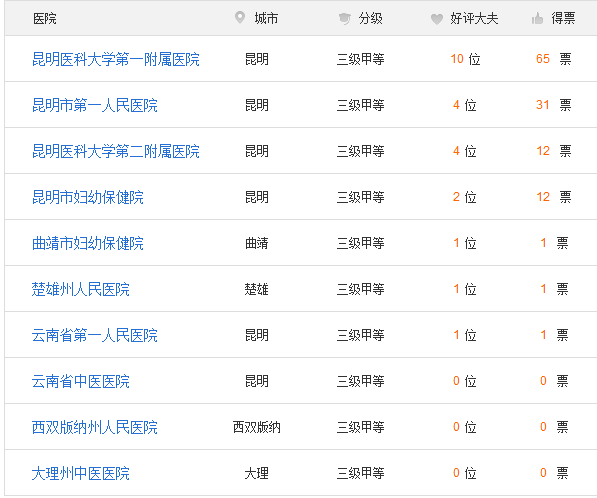The width and height of the screenshot is (597, 498).
Task: Select the 10 位 doctors count cell
Action: pos(465,59)
